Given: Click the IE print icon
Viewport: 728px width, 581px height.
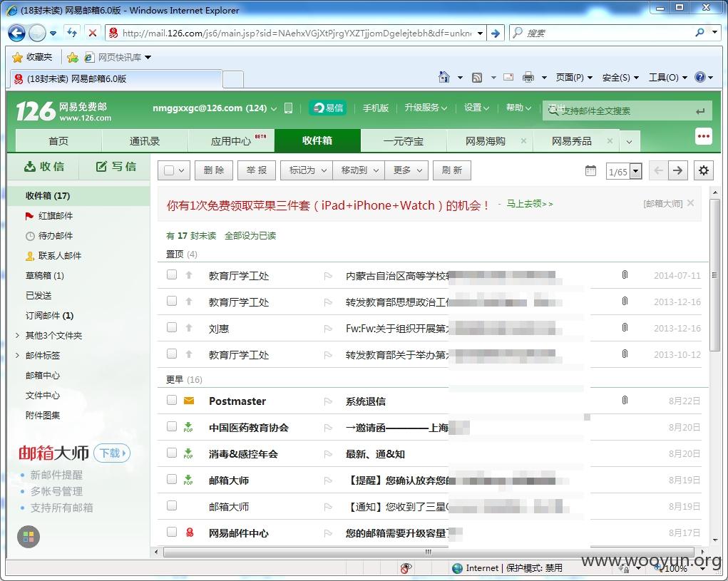Looking at the screenshot, I should pyautogui.click(x=528, y=78).
